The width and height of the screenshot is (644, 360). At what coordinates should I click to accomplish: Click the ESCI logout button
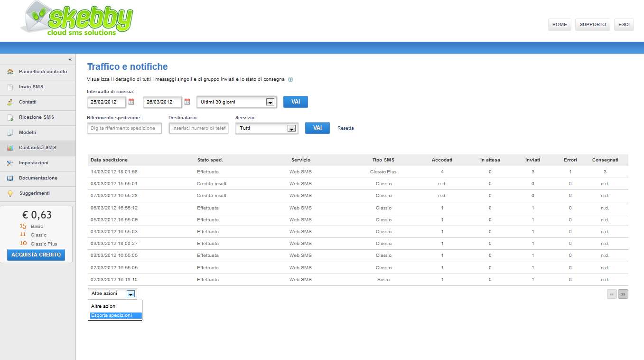(624, 25)
